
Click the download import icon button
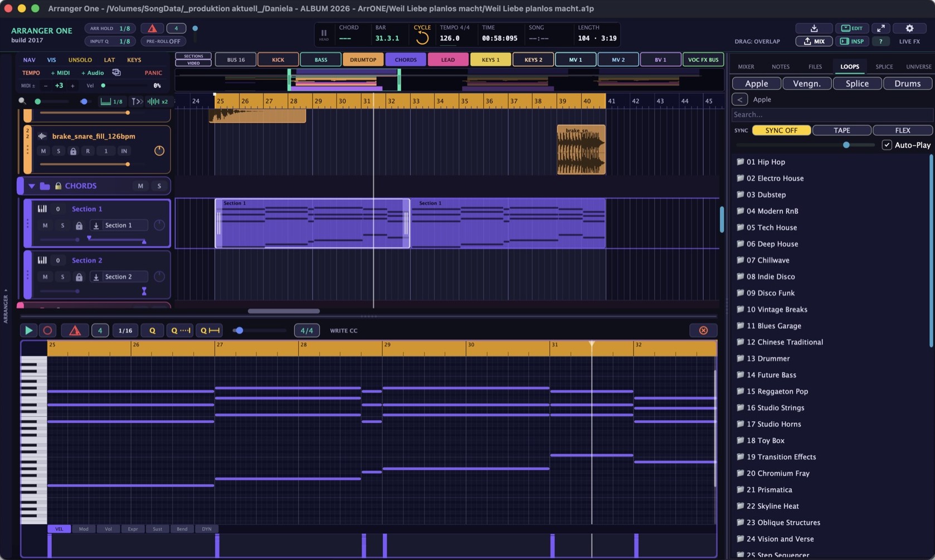(x=814, y=28)
